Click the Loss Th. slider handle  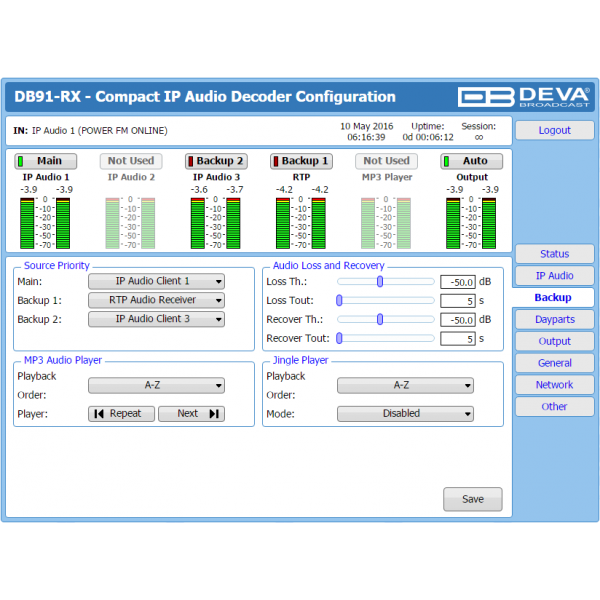tap(380, 282)
